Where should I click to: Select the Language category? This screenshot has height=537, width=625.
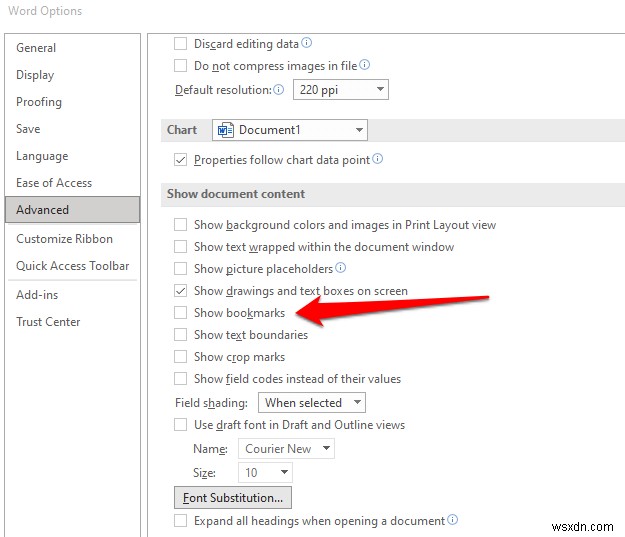coord(73,156)
